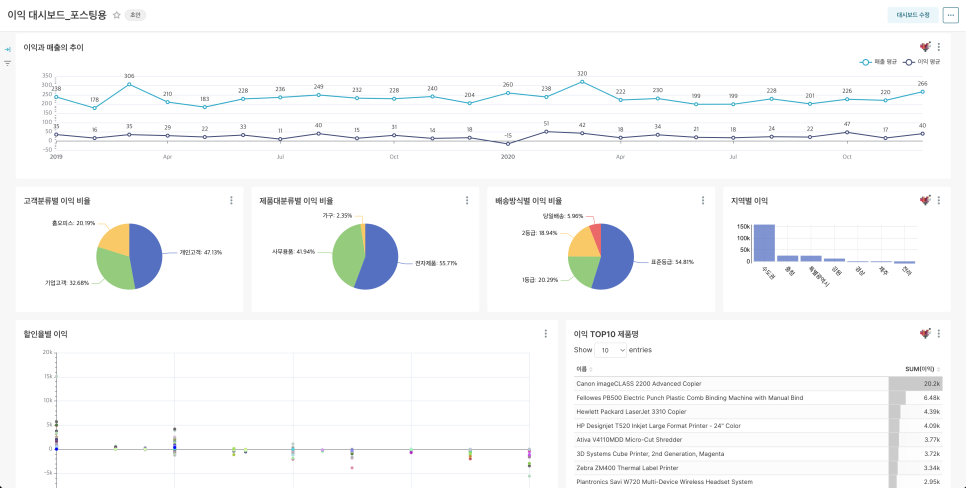Open kebab menu of 할인율별 이익 chart

pos(546,333)
